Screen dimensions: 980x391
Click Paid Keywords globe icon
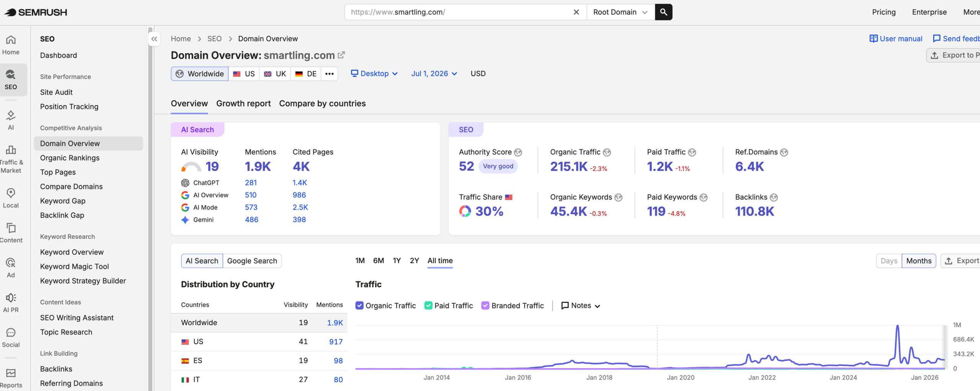tap(703, 197)
